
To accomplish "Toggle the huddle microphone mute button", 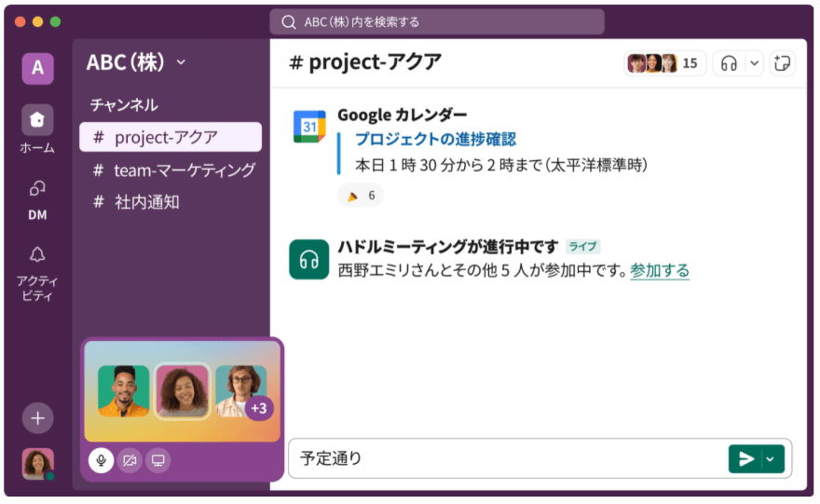I will coord(101,460).
